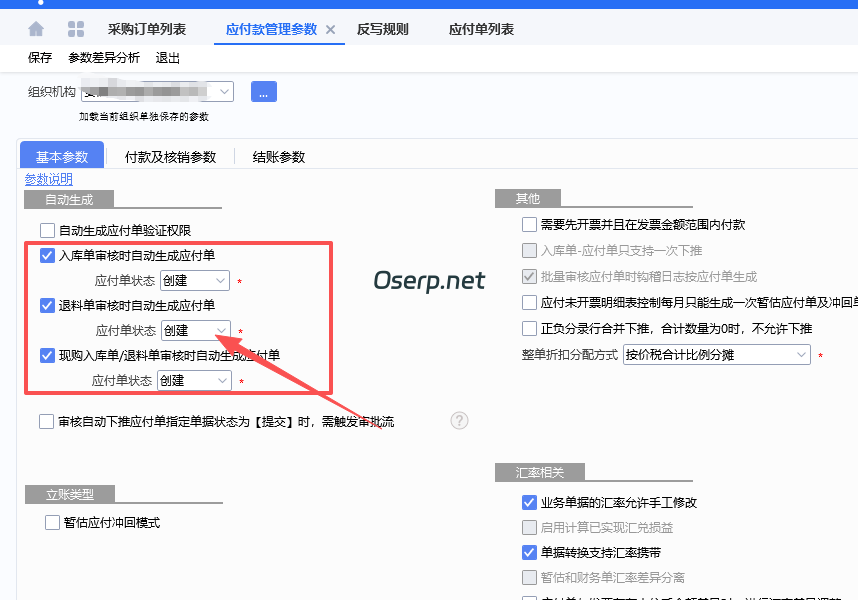Open the 结账参数 tab

(x=277, y=156)
